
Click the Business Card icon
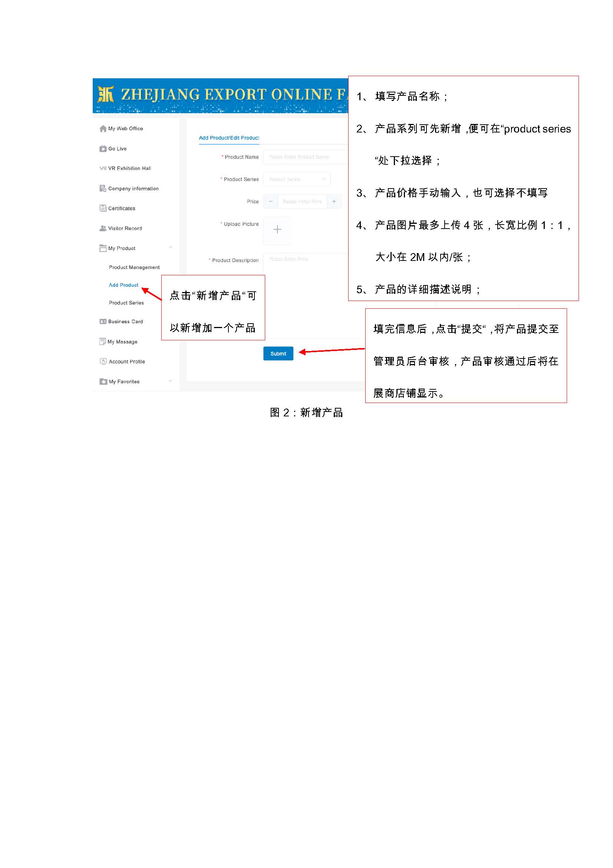tap(103, 321)
